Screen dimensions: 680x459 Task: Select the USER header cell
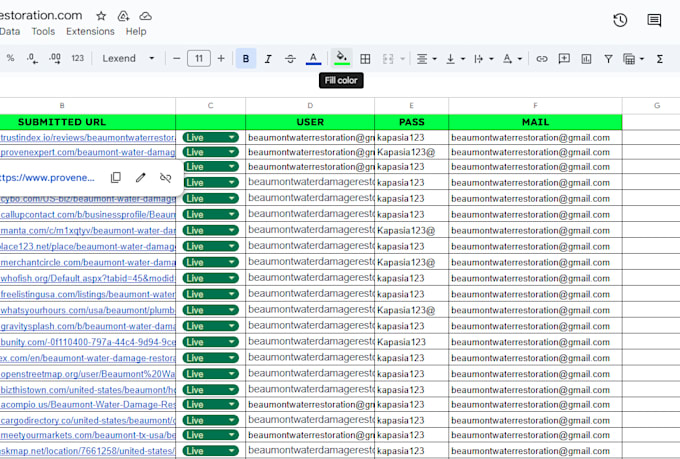pos(310,122)
